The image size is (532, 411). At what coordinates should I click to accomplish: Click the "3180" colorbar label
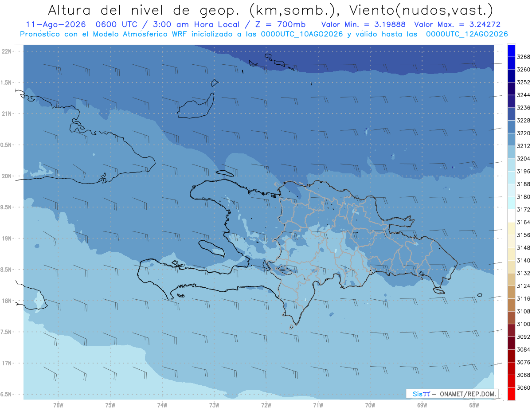[524, 197]
